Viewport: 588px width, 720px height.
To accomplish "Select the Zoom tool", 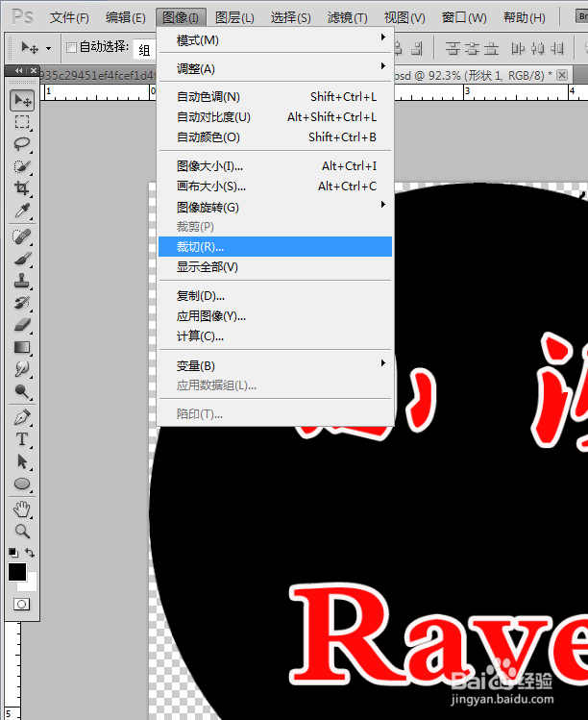I will click(x=22, y=532).
